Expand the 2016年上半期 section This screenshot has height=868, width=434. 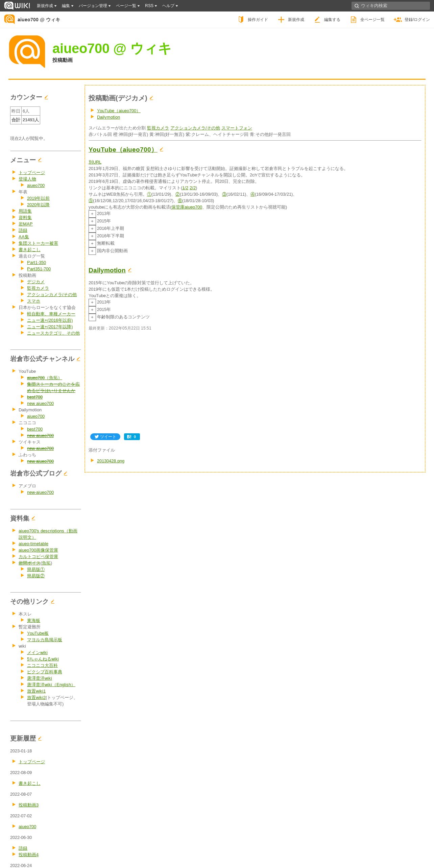pyautogui.click(x=92, y=229)
